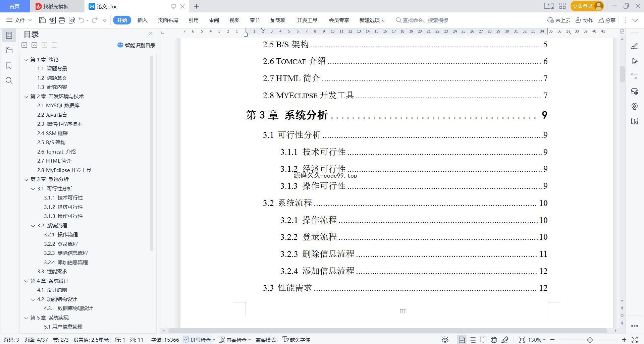Open the outline/TOC panel icon in sidebar
Viewport: 644px width, 344px height.
click(x=9, y=35)
